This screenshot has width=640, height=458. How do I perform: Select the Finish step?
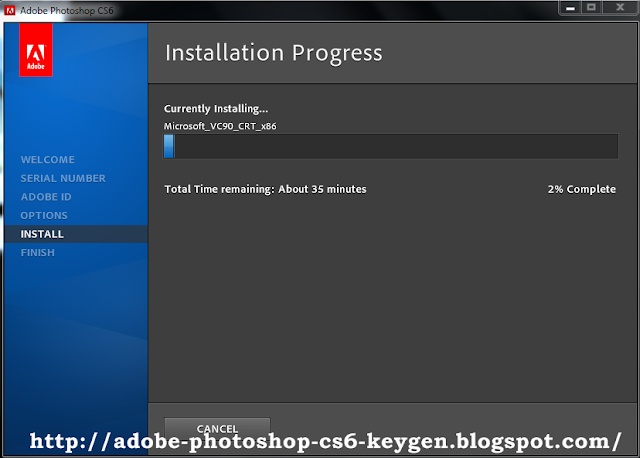pos(38,253)
